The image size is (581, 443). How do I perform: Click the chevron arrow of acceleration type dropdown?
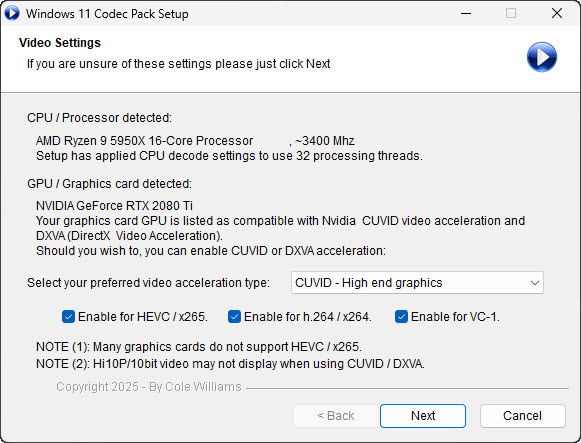click(534, 283)
